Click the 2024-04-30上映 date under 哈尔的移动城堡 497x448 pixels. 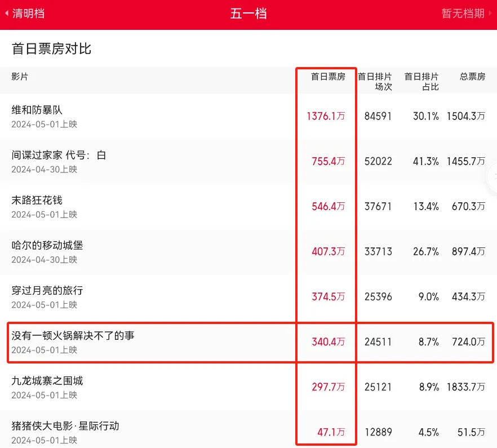[x=45, y=260]
